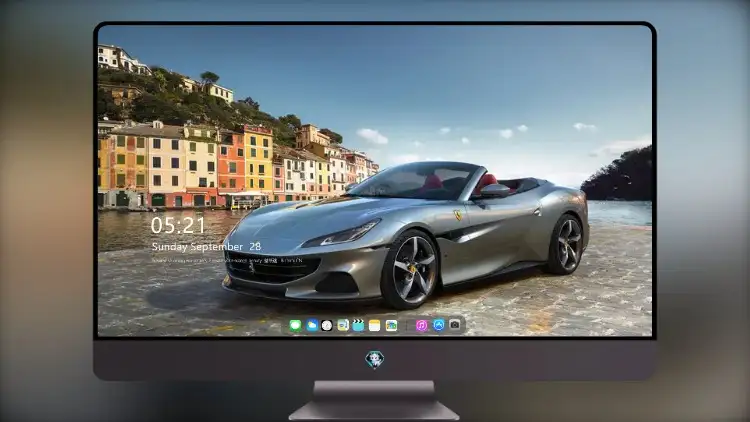Open the blue App Store icon
This screenshot has height=422, width=750.
439,325
